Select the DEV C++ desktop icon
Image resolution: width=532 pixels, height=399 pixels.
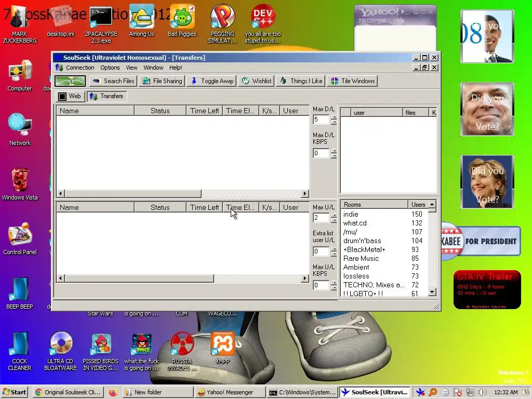[x=263, y=24]
